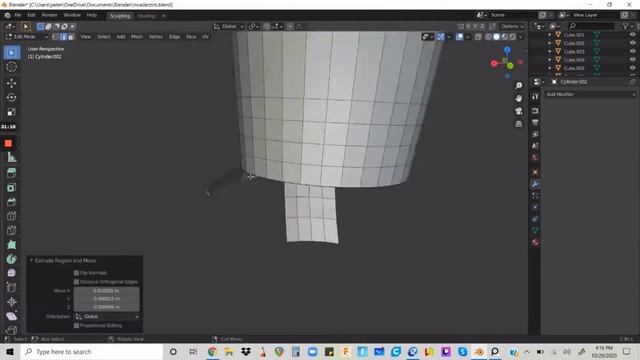
Task: Open the Edit Mode dropdown
Action: coord(27,37)
